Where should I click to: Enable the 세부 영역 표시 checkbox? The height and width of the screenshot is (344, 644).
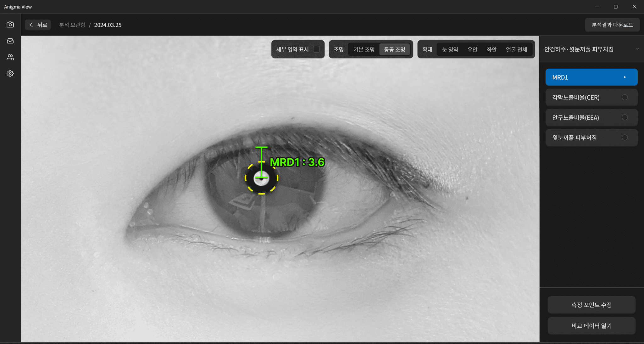(317, 49)
